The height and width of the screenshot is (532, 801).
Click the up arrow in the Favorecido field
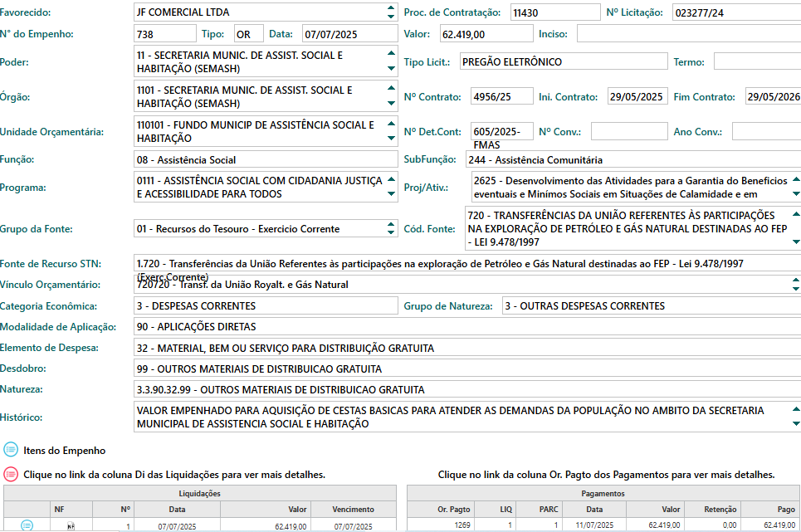(391, 7)
